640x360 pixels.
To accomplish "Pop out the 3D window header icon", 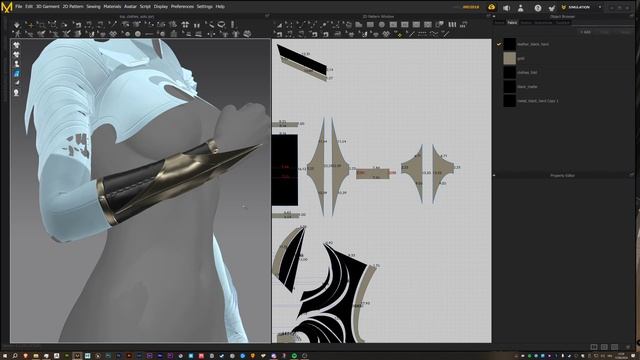I will click(267, 16).
